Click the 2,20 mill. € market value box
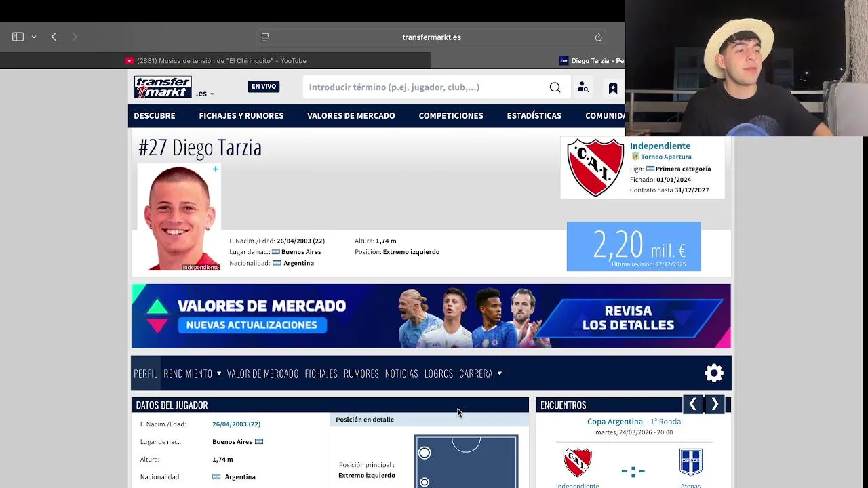The width and height of the screenshot is (868, 488). pos(633,247)
